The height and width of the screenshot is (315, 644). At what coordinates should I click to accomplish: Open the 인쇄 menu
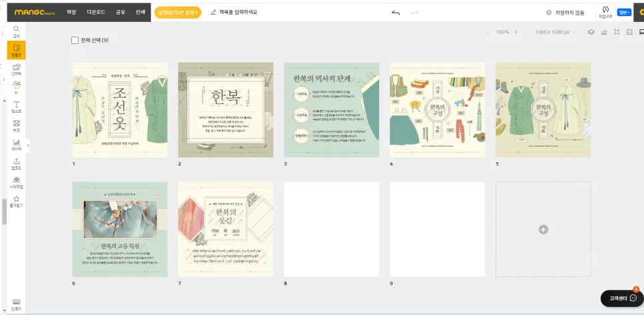click(140, 12)
